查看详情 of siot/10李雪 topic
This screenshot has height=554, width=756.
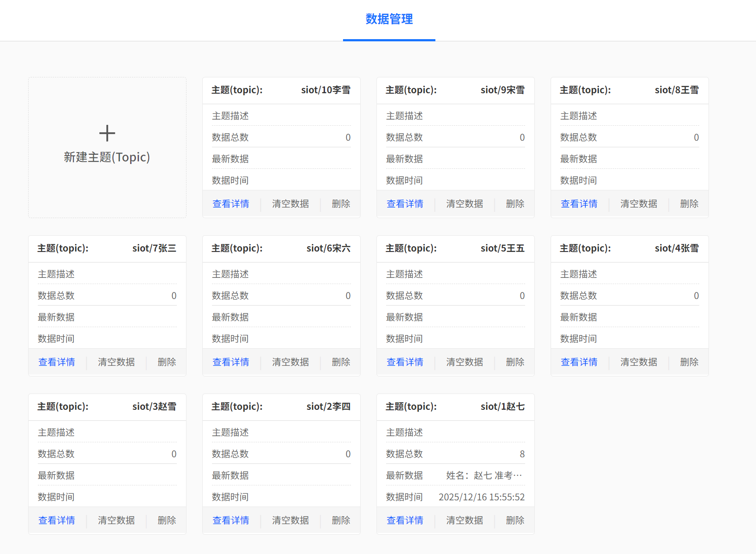[231, 204]
